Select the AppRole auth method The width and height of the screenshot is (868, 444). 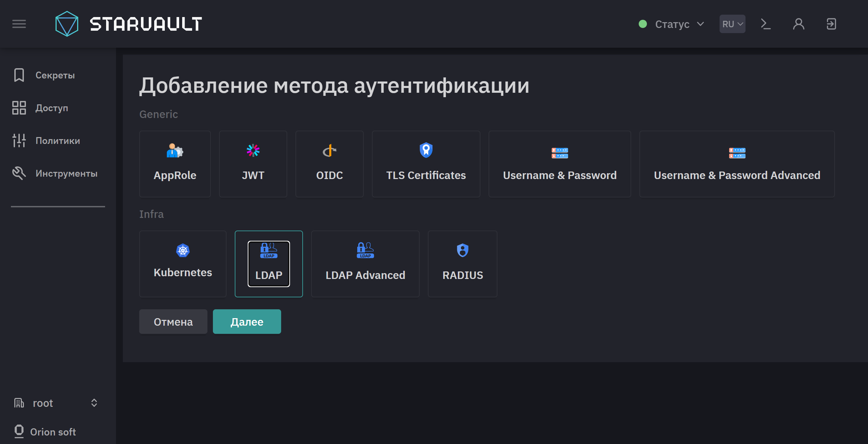pos(175,164)
